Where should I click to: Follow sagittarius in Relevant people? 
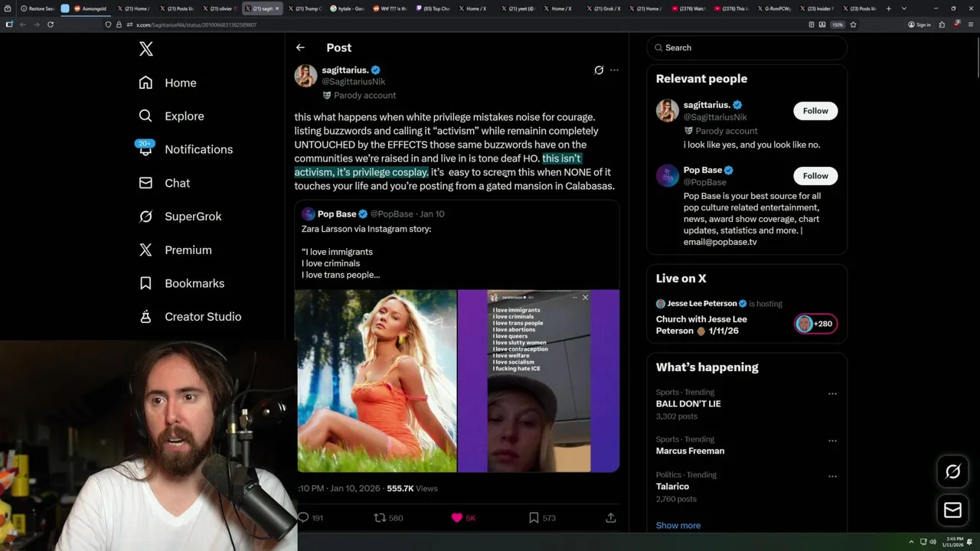pyautogui.click(x=815, y=111)
